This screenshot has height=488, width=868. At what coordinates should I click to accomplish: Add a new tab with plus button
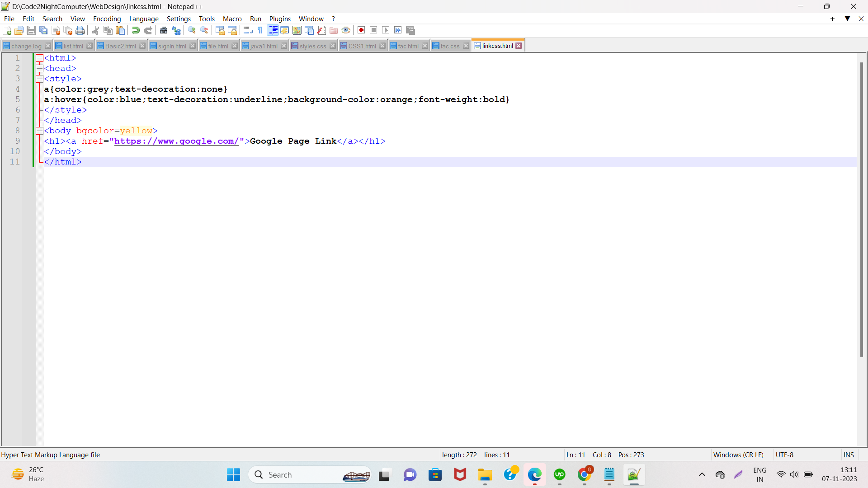(x=832, y=19)
